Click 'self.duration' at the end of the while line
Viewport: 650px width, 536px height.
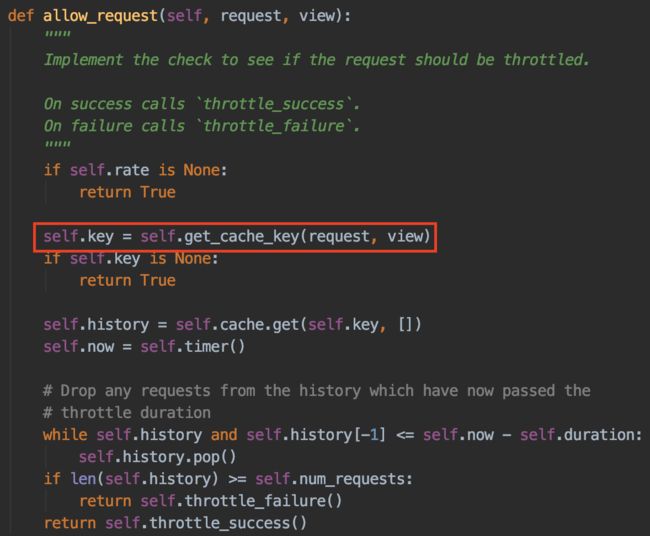tap(577, 435)
